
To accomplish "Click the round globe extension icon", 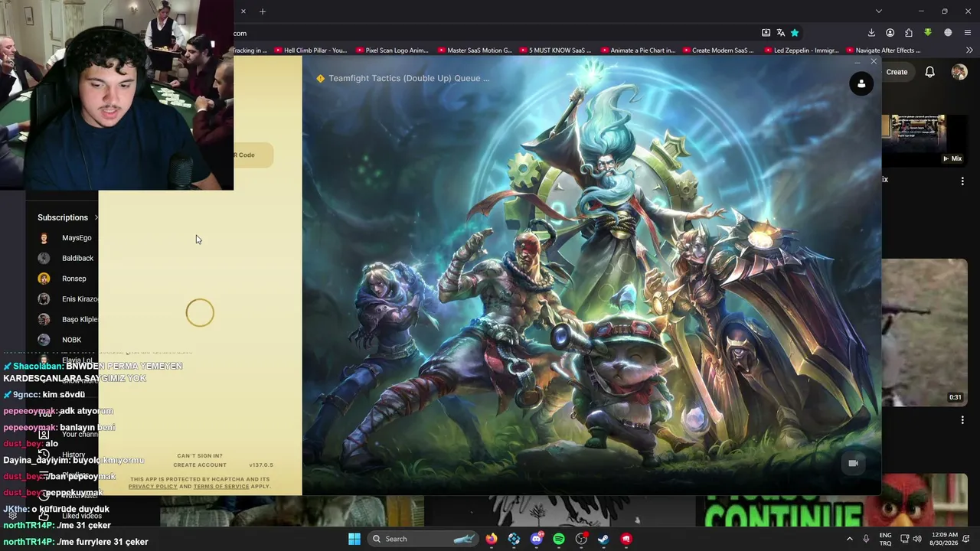I will coord(948,33).
